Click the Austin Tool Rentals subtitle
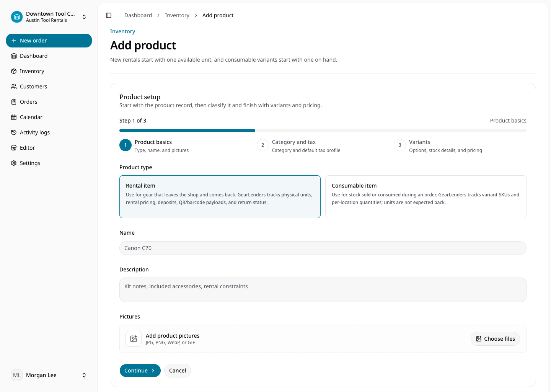This screenshot has width=551, height=392. tap(46, 20)
